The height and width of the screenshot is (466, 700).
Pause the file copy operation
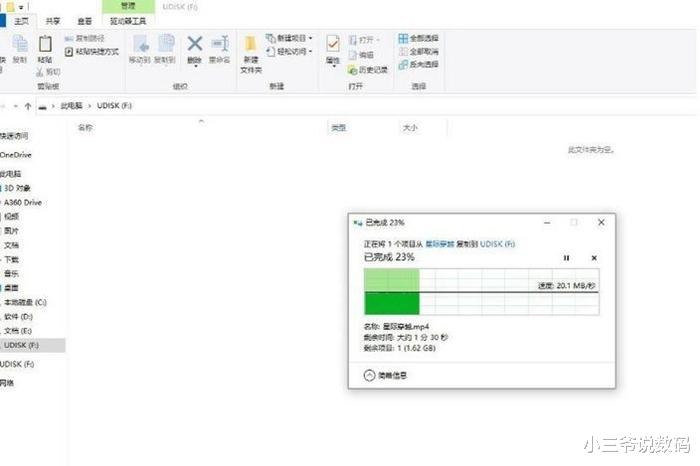tap(567, 258)
